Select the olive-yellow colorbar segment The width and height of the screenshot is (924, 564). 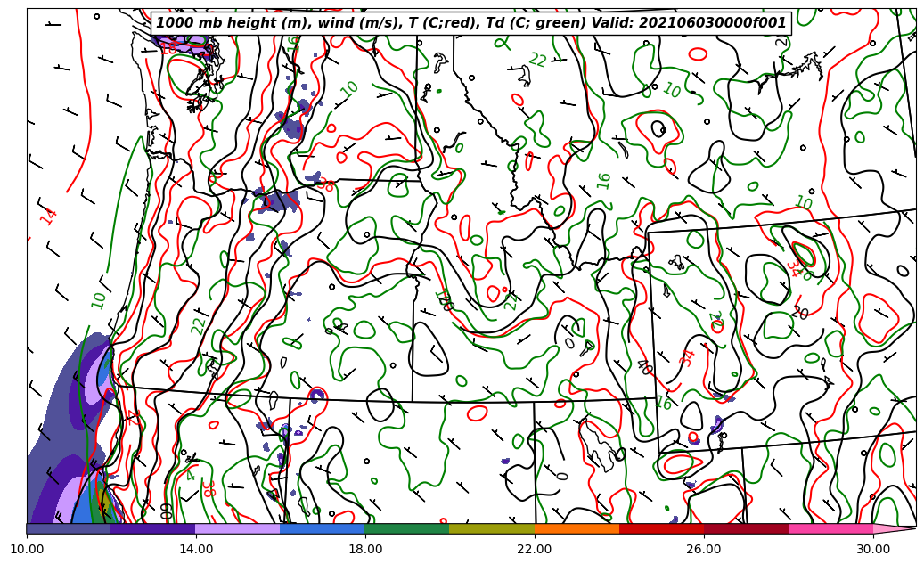click(492, 529)
